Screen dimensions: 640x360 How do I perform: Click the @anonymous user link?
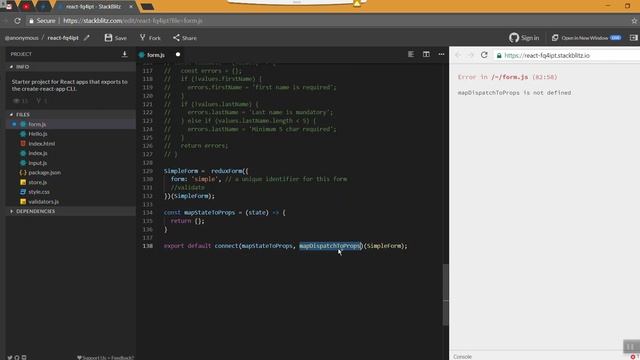tap(21, 38)
